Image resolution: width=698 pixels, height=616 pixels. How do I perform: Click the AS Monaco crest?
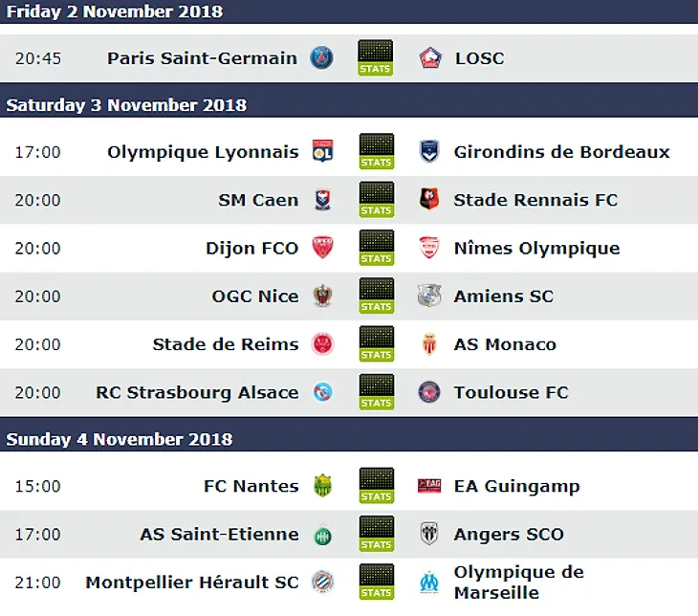[x=429, y=343]
